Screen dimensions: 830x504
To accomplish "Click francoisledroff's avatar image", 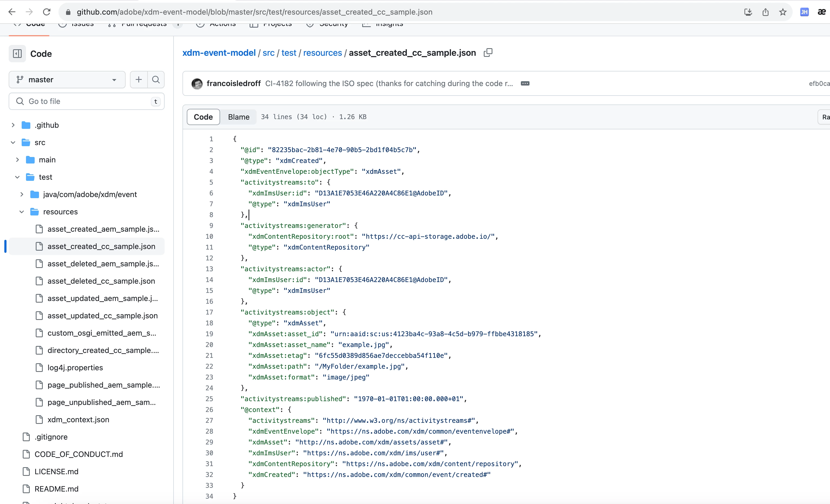I will 197,83.
